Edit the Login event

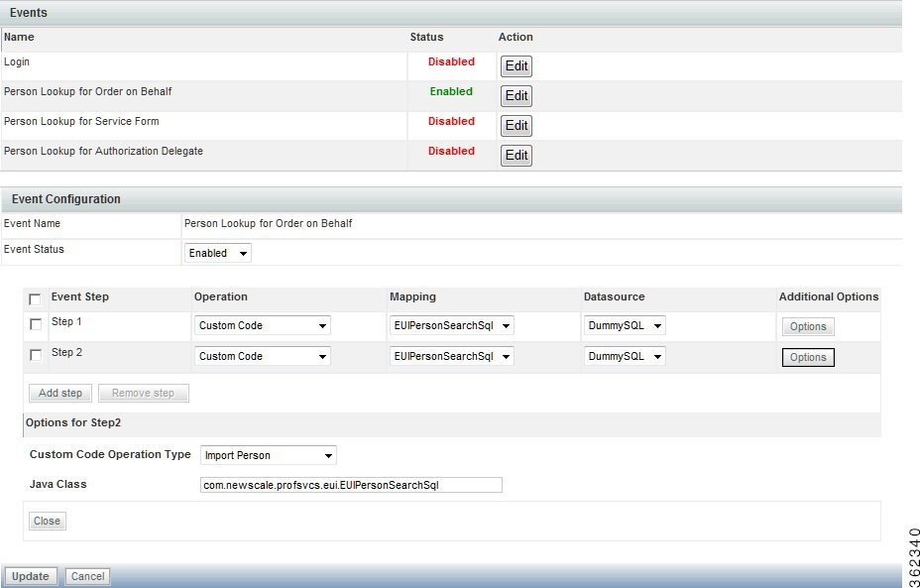[516, 65]
